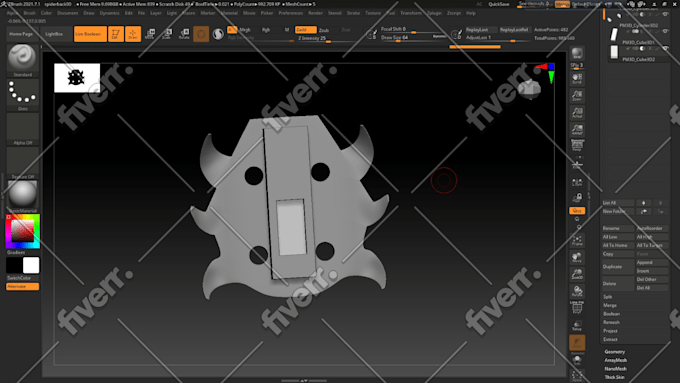Click the Transp transparency icon

[577, 326]
